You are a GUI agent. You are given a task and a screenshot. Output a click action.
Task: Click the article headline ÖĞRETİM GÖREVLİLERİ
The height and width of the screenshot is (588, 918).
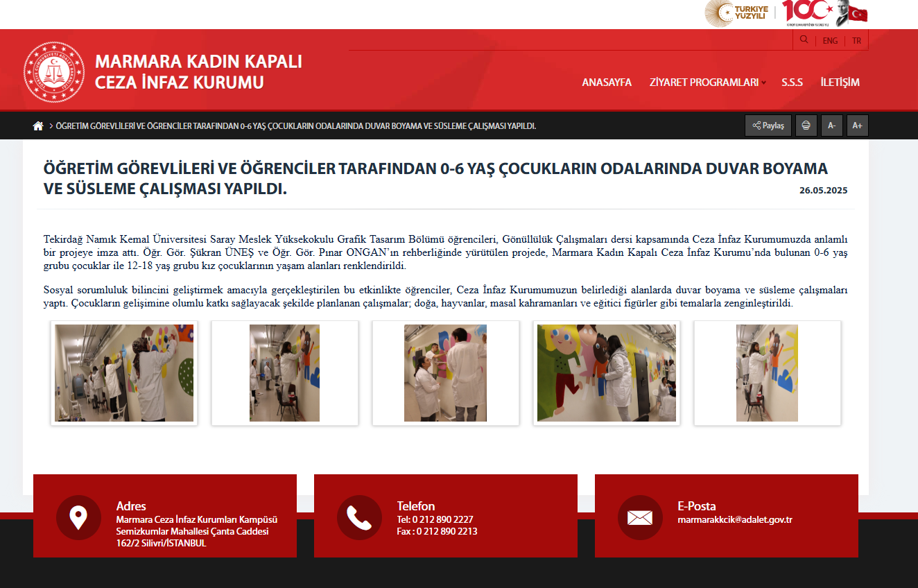pos(435,178)
